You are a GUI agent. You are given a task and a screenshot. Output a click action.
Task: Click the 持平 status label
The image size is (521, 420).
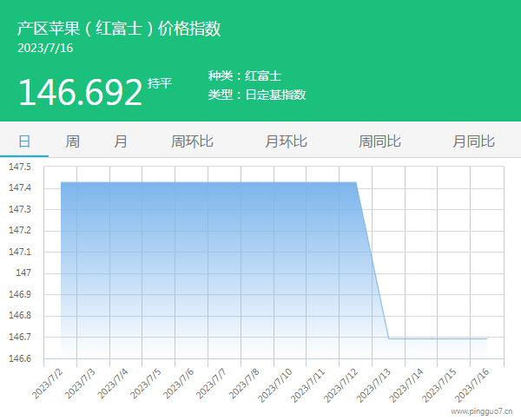(x=160, y=83)
